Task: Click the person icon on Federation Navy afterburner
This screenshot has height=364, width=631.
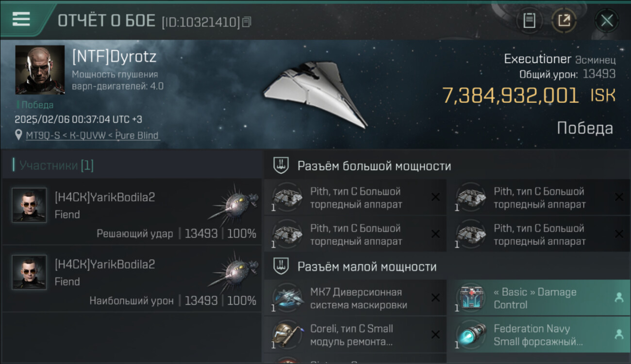Action: [x=619, y=334]
